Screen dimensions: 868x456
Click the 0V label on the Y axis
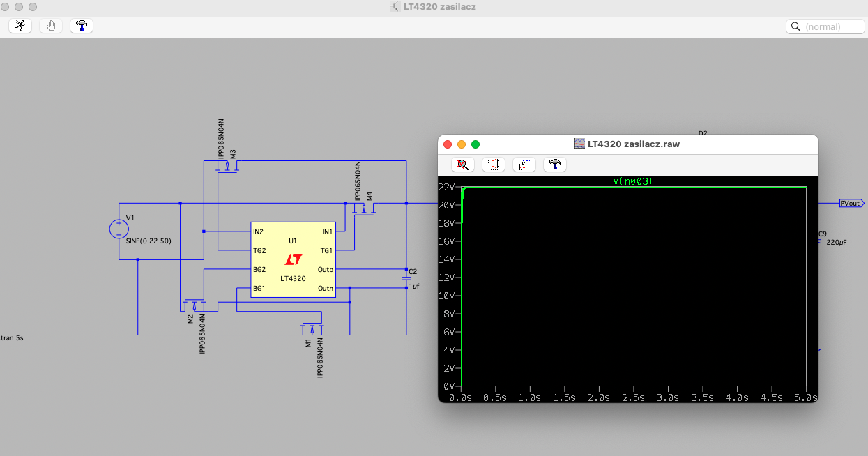[x=449, y=386]
